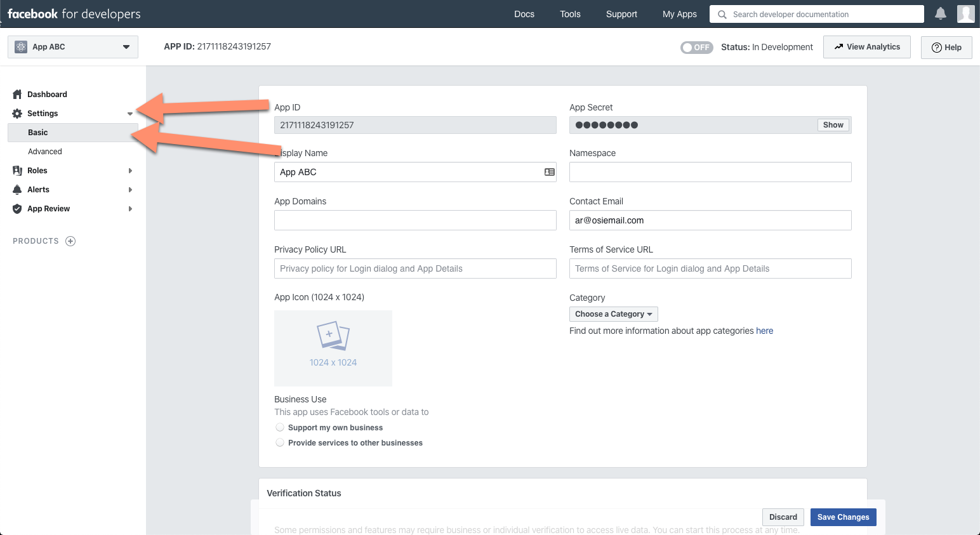
Task: Click the Privacy Policy URL field
Action: [415, 268]
